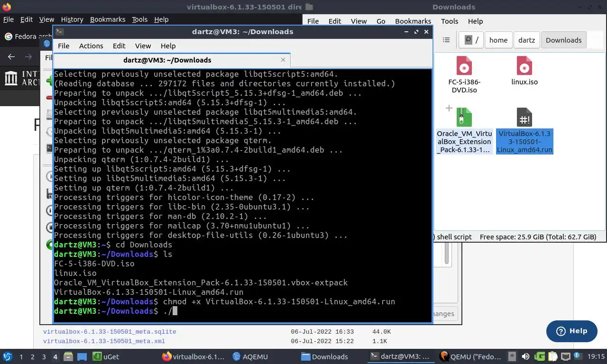The width and height of the screenshot is (607, 364).
Task: Go to the dartz path button
Action: [526, 40]
